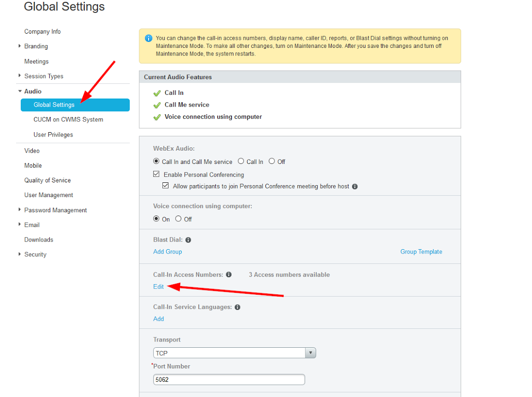Turn off voice connection using computer

click(178, 219)
